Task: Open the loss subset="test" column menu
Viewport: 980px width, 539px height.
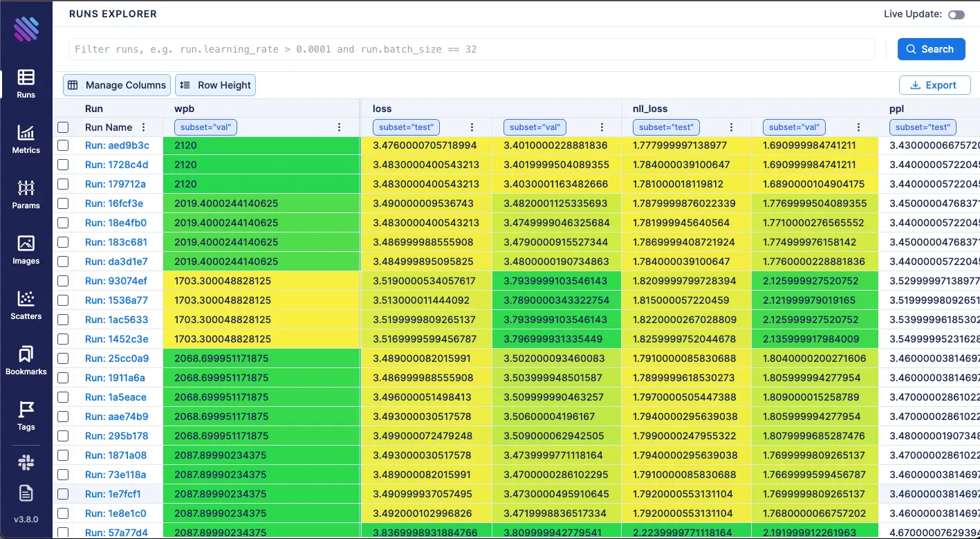Action: (472, 127)
